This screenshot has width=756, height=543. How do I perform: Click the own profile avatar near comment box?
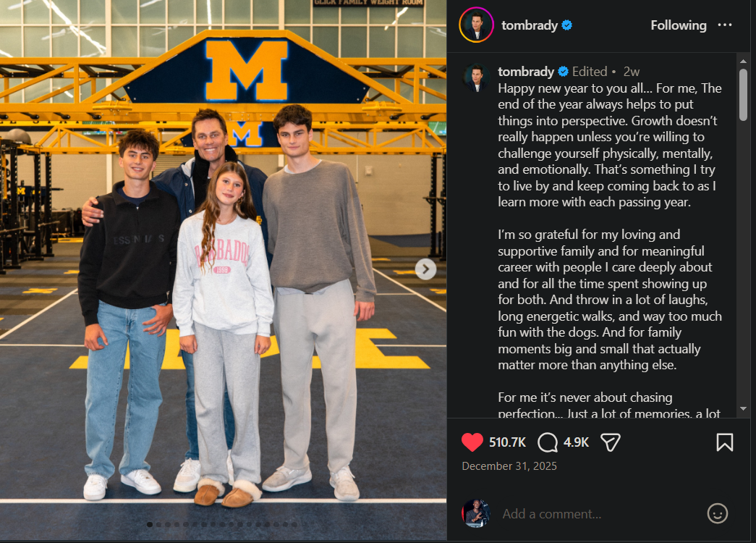pos(476,513)
